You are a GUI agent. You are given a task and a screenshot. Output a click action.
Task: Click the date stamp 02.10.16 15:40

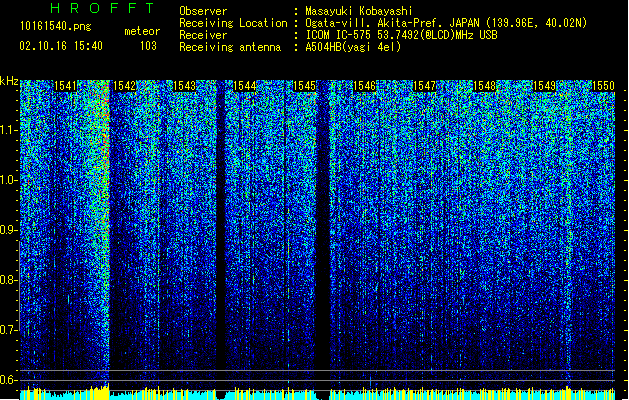click(61, 46)
